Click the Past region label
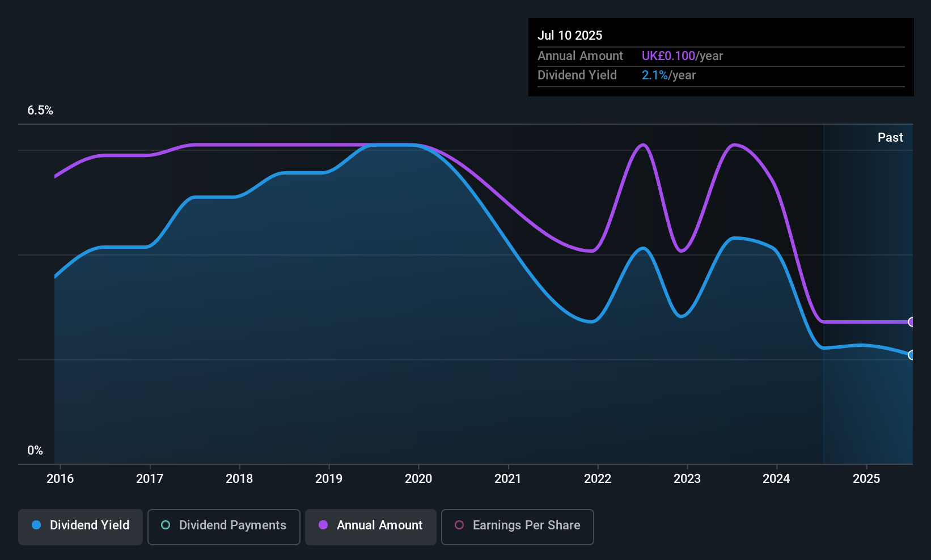 coord(890,137)
